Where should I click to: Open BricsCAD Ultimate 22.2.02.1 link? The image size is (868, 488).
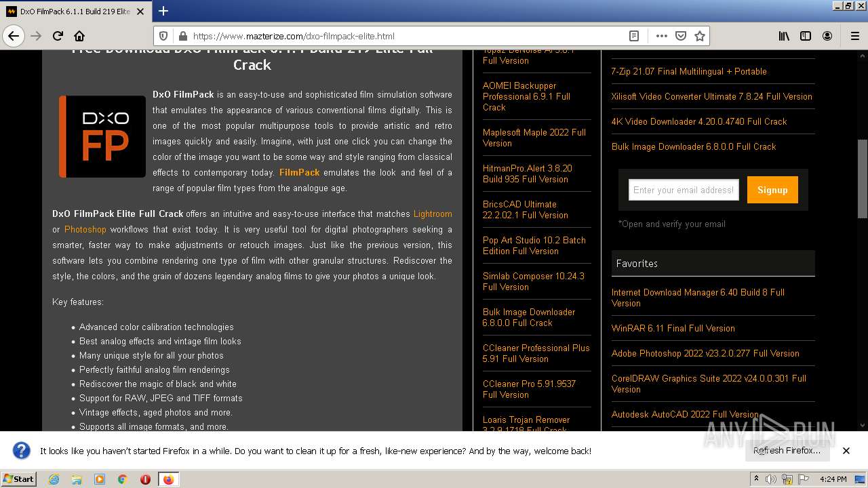[526, 209]
